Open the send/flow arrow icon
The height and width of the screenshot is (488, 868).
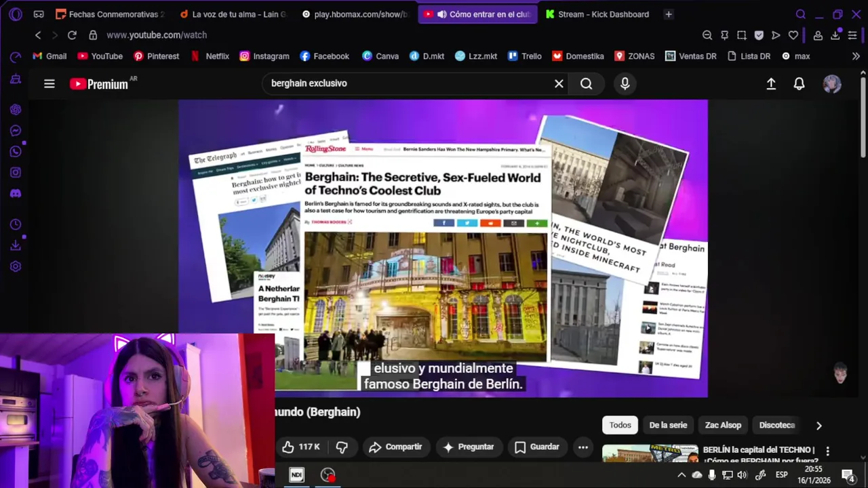[776, 35]
